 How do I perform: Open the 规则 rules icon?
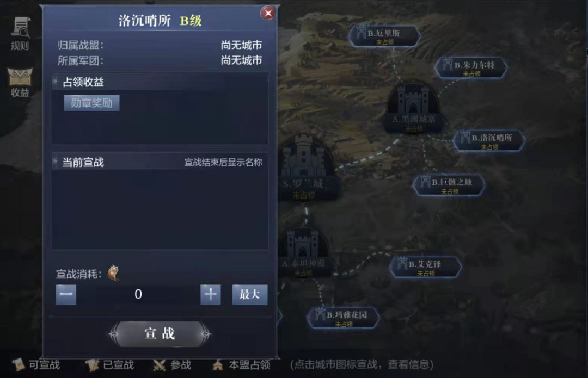click(20, 33)
